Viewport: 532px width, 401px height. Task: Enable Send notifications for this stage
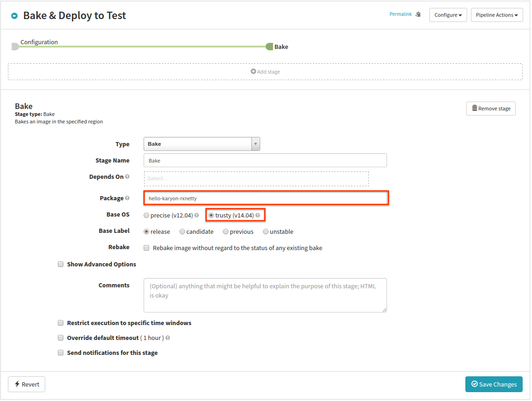(x=61, y=353)
